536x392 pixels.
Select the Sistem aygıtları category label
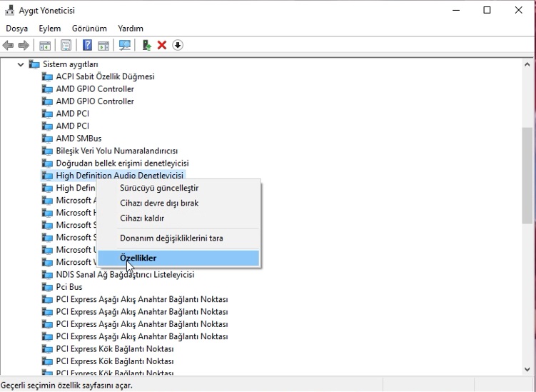coord(71,64)
